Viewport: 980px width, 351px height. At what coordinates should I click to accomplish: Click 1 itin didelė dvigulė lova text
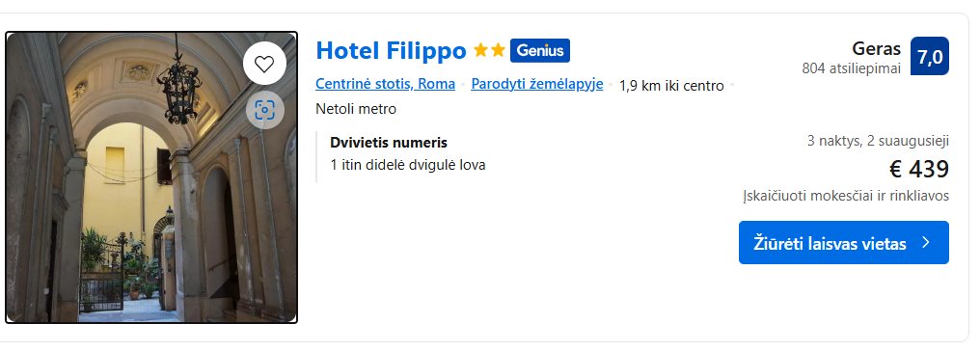pos(407,165)
